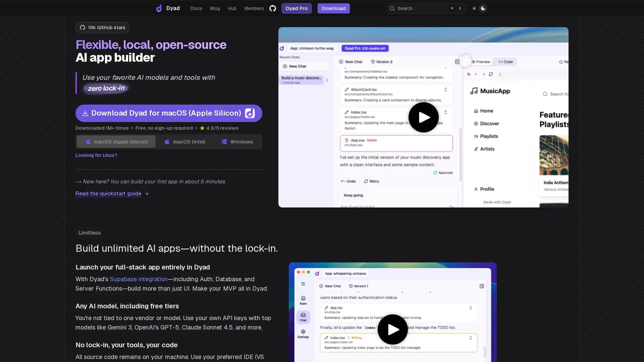Expand the AlbumCard.tsx card chevron
The height and width of the screenshot is (362, 644).
point(445,89)
